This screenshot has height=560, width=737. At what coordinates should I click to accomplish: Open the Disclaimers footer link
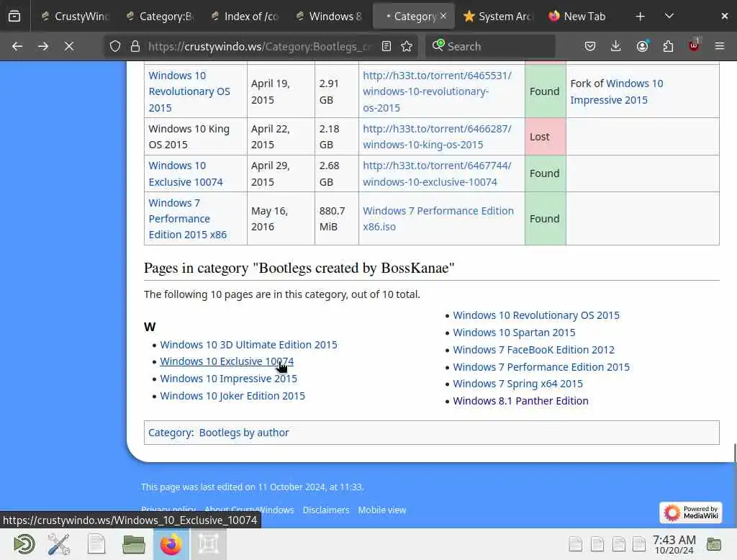(326, 510)
